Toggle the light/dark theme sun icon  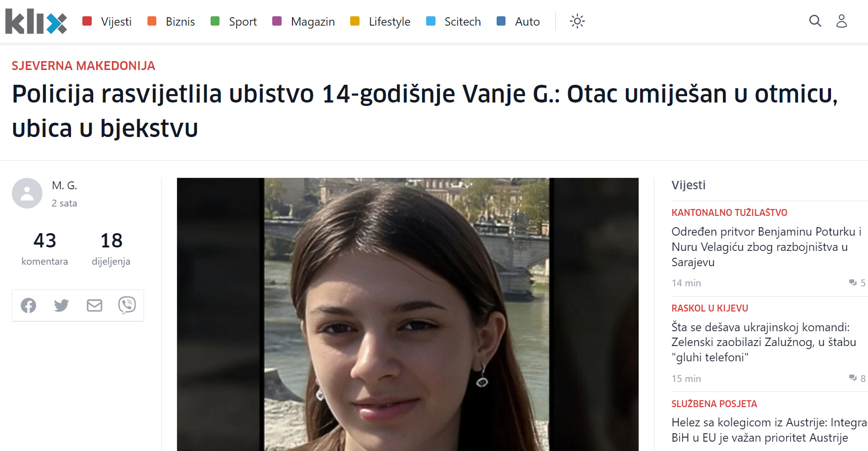[577, 21]
